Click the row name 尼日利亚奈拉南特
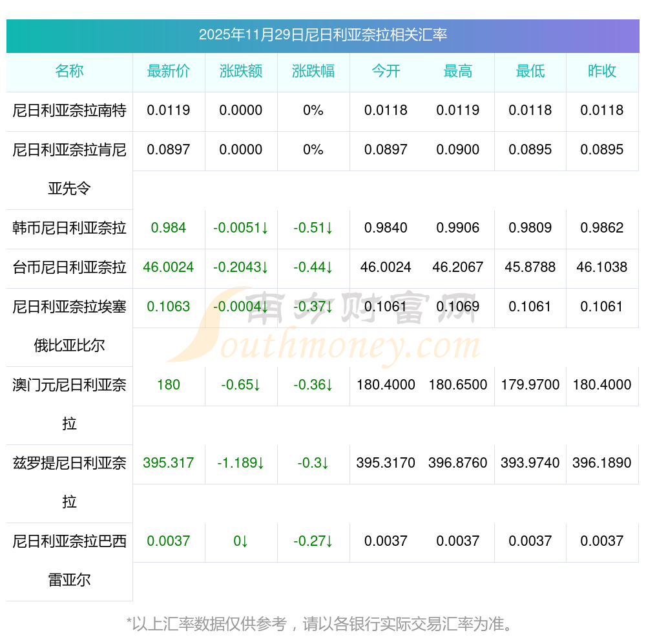The width and height of the screenshot is (646, 644). 69,110
